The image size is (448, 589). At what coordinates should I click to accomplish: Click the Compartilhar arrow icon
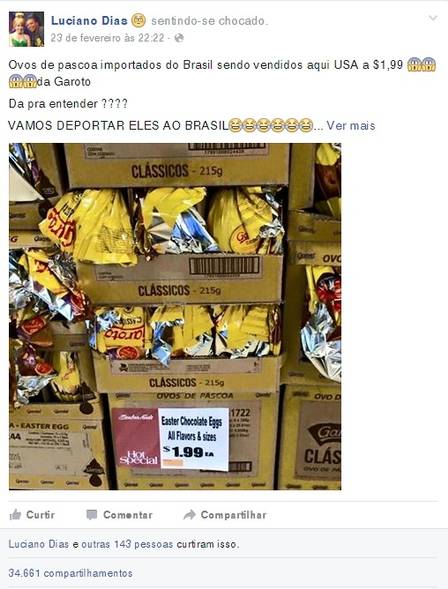(x=190, y=515)
